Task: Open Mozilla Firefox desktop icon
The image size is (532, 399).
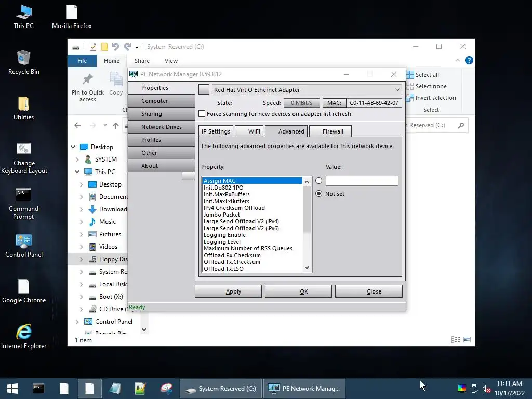Action: point(72,17)
